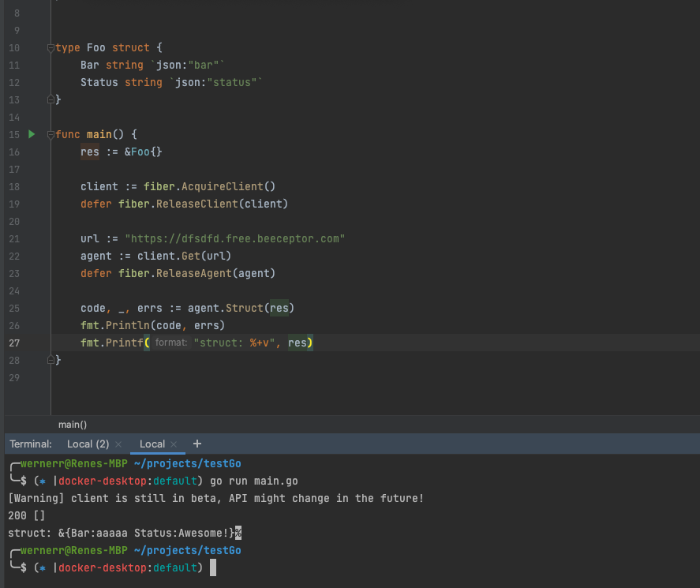Run main via green gutter arrow
The image size is (700, 588).
(x=31, y=134)
